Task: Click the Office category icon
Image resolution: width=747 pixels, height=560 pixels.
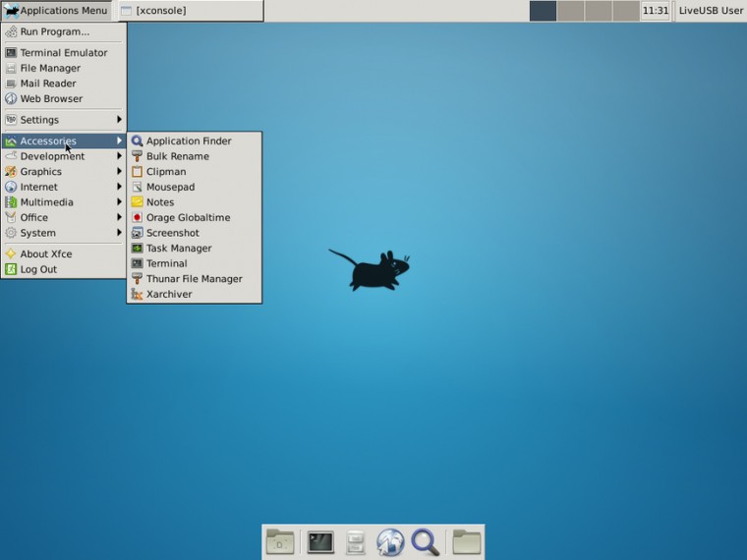Action: coord(11,217)
